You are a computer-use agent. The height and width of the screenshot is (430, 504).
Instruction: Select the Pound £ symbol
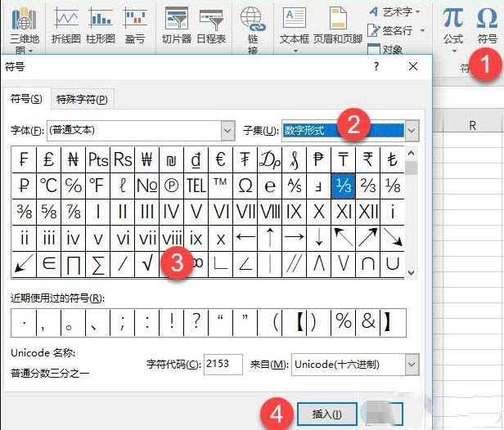tap(49, 159)
